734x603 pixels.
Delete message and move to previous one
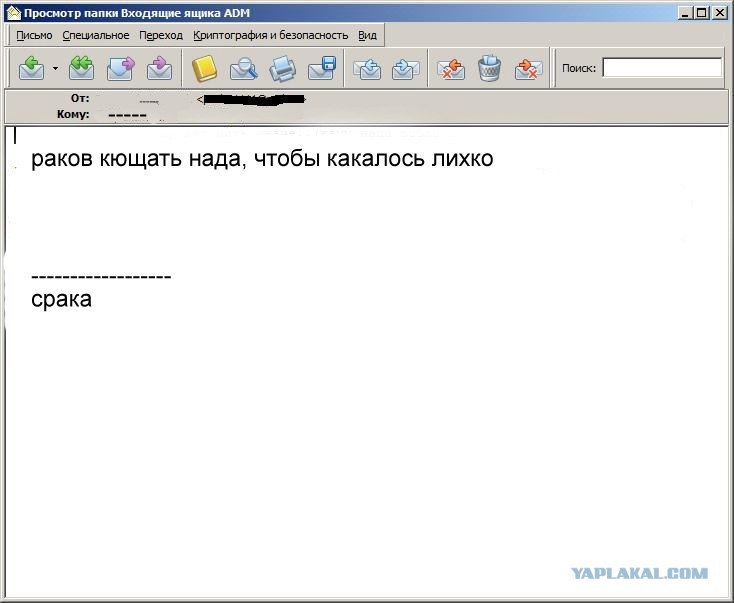(450, 69)
